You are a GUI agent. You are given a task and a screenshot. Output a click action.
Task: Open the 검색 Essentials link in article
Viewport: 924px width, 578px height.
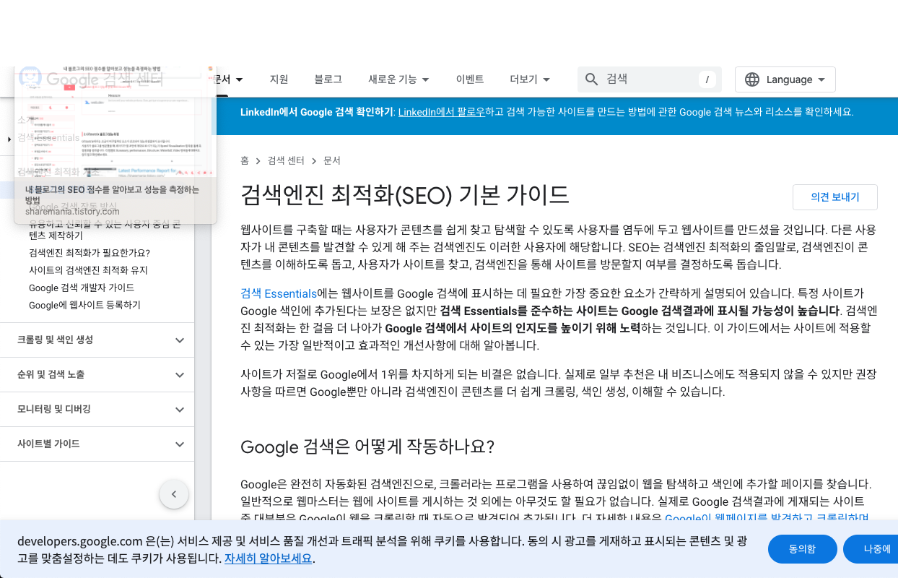click(279, 293)
